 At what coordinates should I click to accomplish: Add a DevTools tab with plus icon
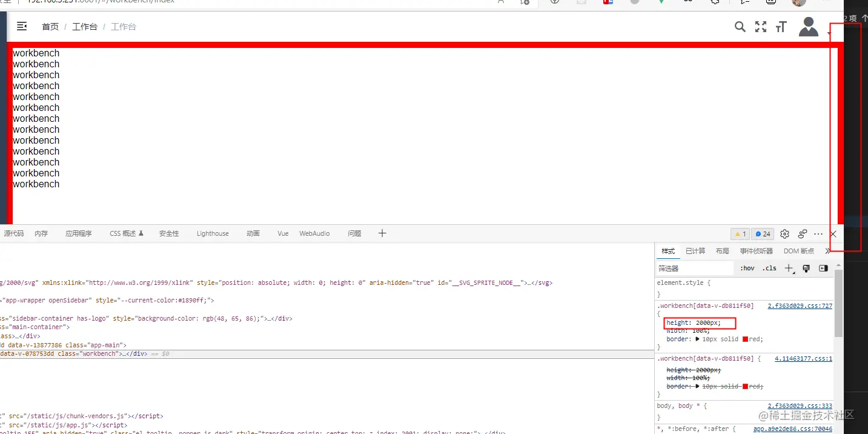(x=382, y=233)
